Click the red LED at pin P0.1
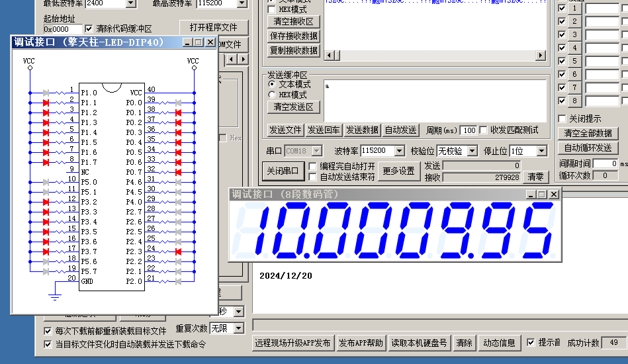 (x=177, y=113)
